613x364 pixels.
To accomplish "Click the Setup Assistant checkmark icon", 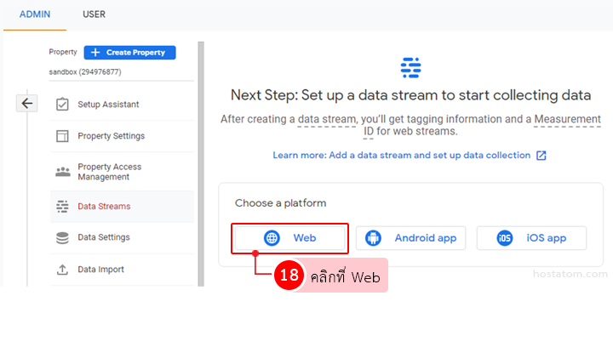I will (x=62, y=105).
